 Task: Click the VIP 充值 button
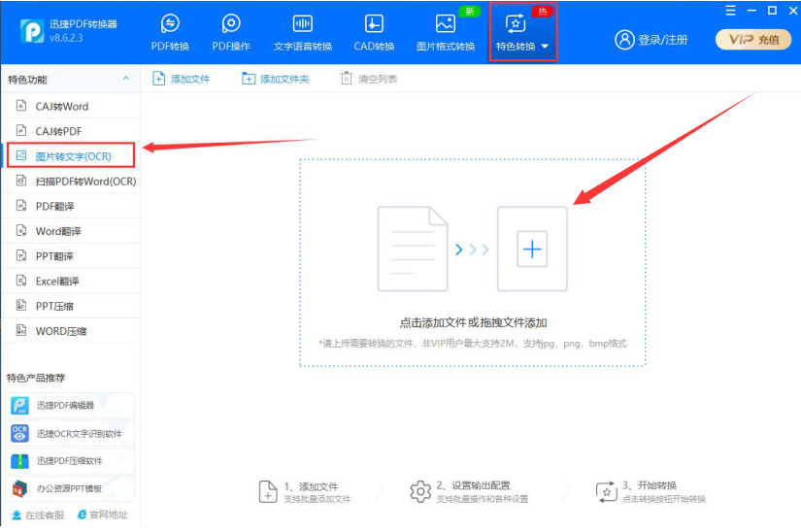tap(753, 39)
